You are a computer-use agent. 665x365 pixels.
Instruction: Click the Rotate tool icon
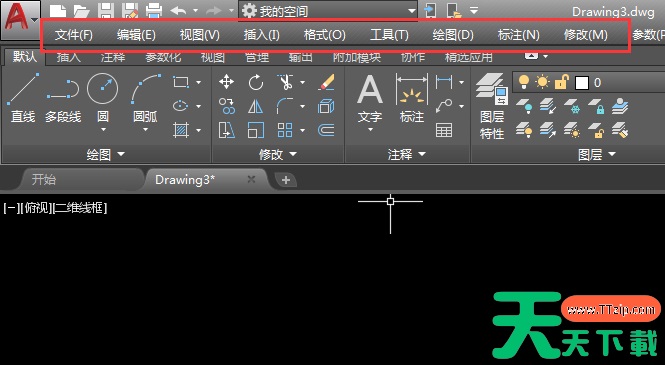pos(256,82)
